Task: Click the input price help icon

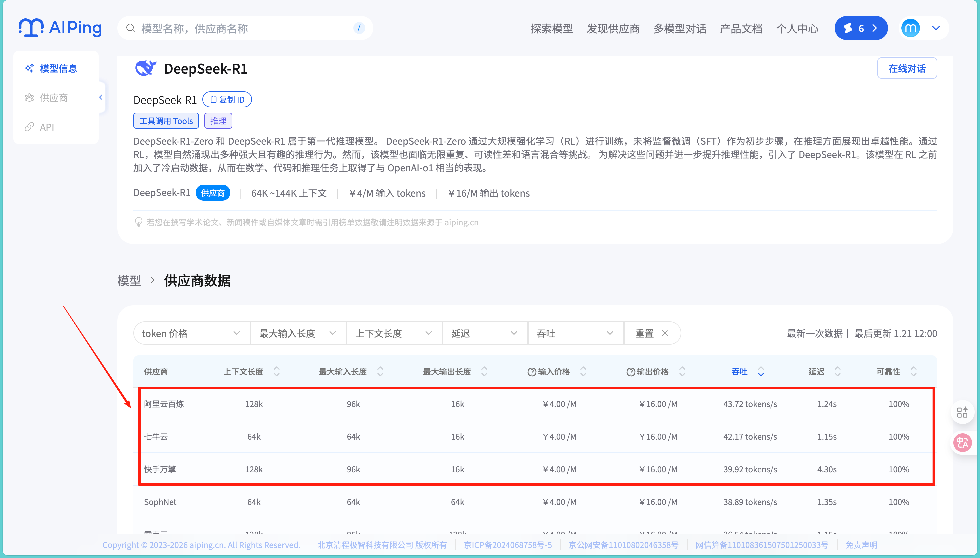Action: pyautogui.click(x=531, y=372)
